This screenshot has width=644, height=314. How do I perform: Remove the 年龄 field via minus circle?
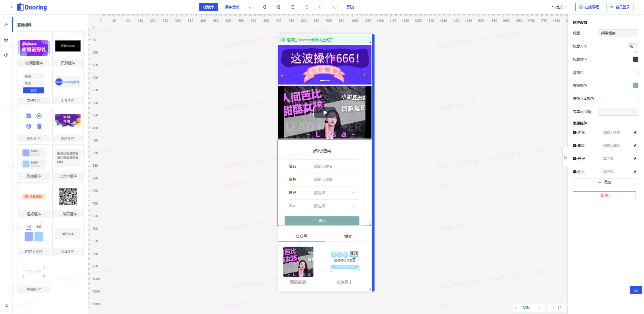pyautogui.click(x=575, y=146)
